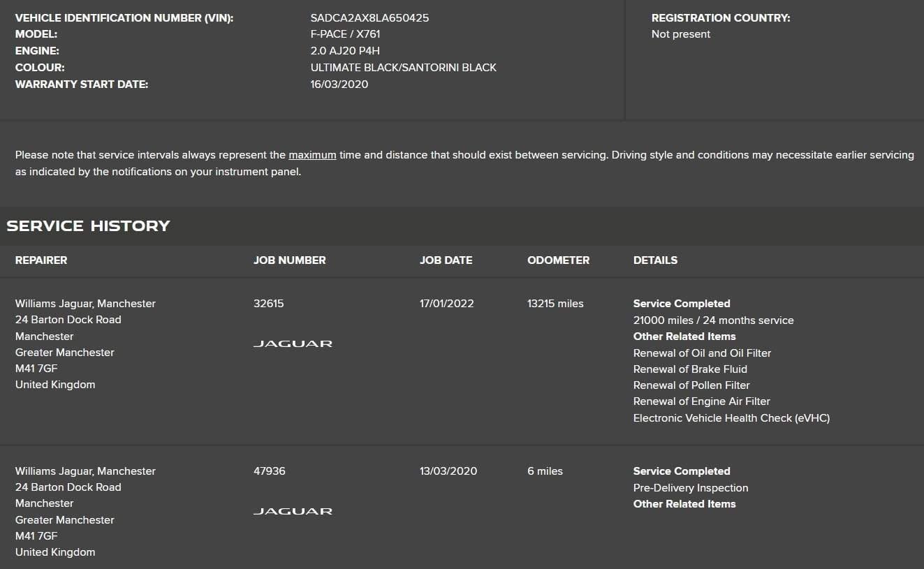Click the JOB NUMBER column header

pyautogui.click(x=289, y=260)
